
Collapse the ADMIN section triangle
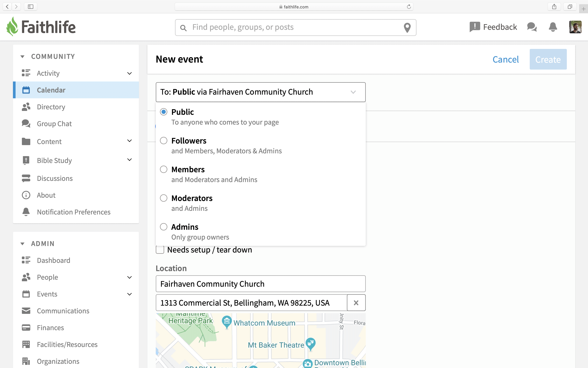click(x=22, y=244)
